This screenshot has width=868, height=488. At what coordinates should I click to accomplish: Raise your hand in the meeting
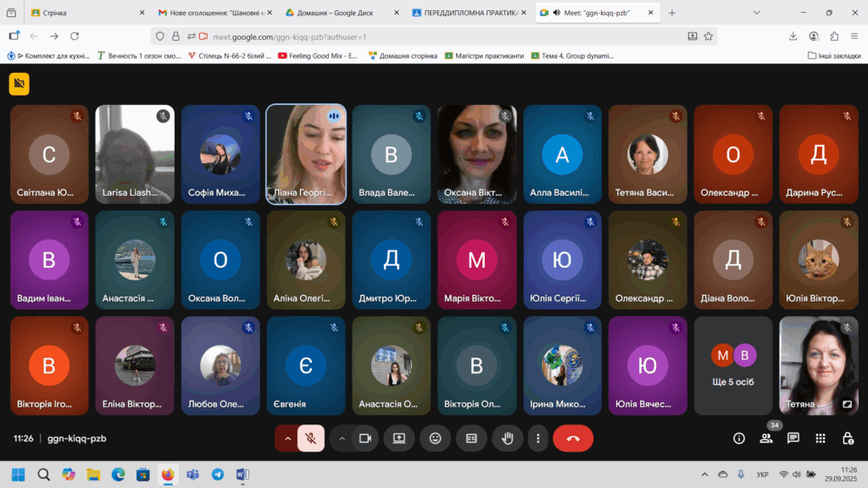[x=508, y=438]
